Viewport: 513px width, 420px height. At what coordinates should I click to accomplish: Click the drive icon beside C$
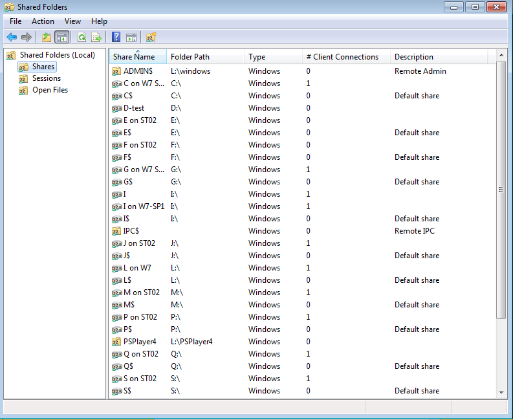tap(117, 96)
